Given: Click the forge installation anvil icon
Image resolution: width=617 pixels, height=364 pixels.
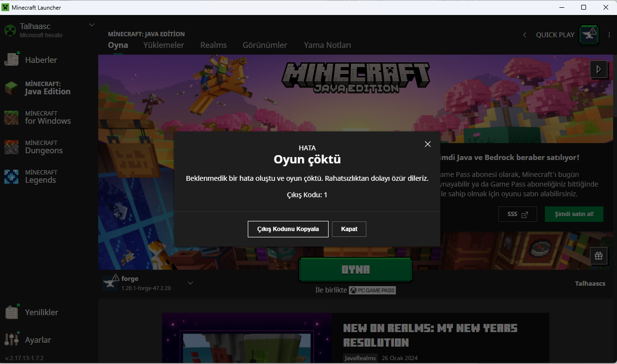Looking at the screenshot, I should pyautogui.click(x=111, y=283).
